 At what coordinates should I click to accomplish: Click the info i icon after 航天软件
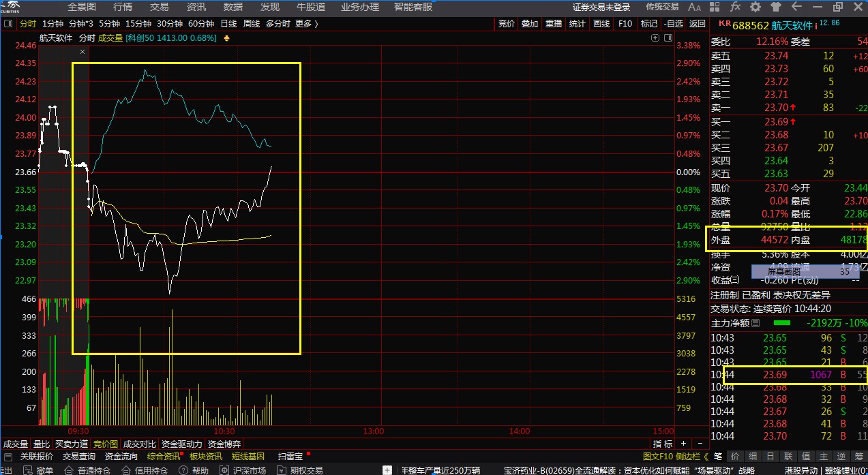[x=815, y=25]
